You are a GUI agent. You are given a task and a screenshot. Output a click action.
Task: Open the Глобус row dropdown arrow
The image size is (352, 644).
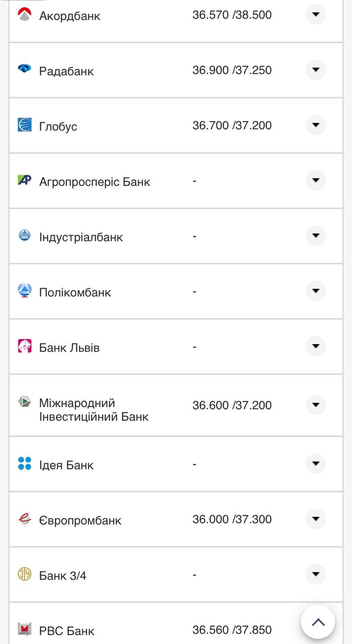coord(316,125)
